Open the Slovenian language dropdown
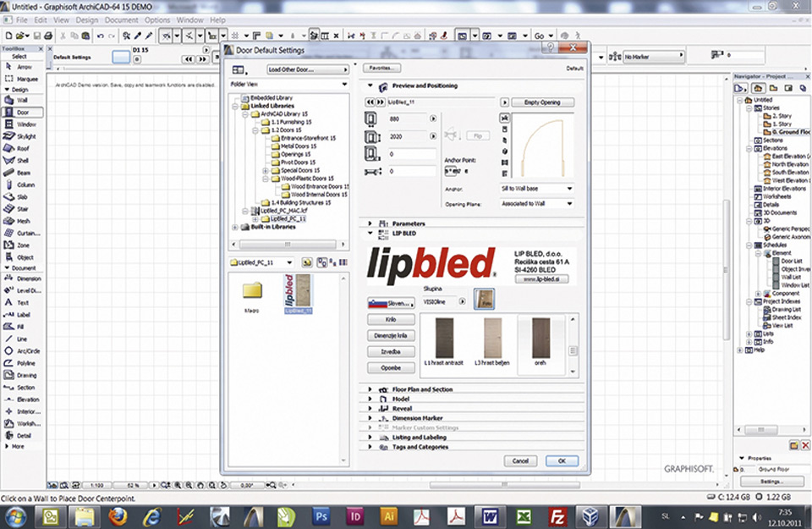The image size is (812, 529). click(x=391, y=303)
